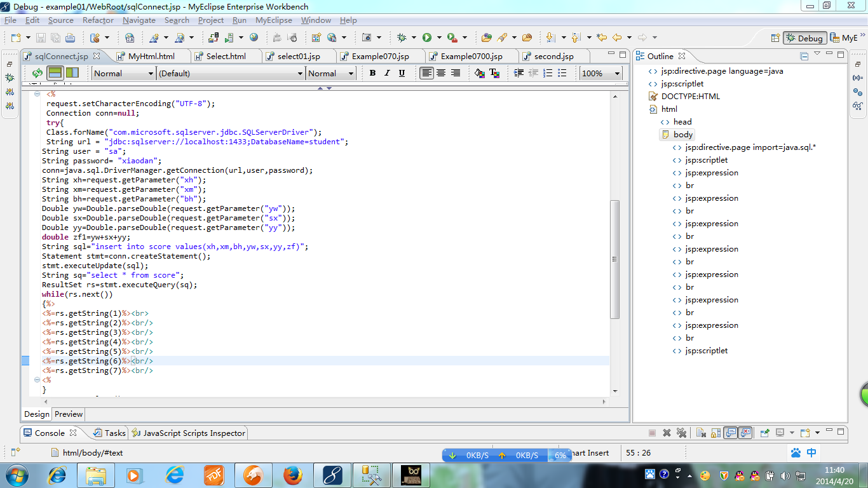
Task: Collapse all nodes in Outline view
Action: (804, 57)
